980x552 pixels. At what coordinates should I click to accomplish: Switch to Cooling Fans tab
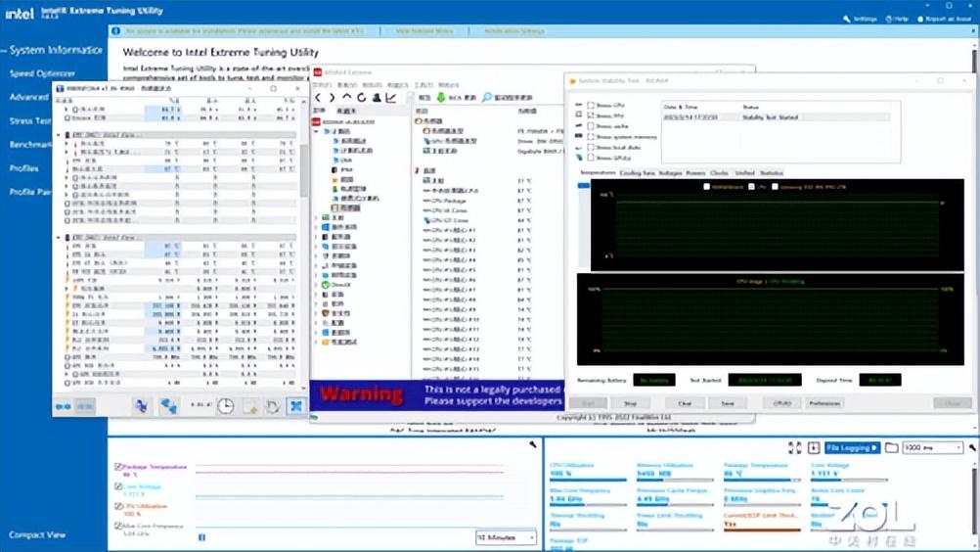click(x=638, y=173)
